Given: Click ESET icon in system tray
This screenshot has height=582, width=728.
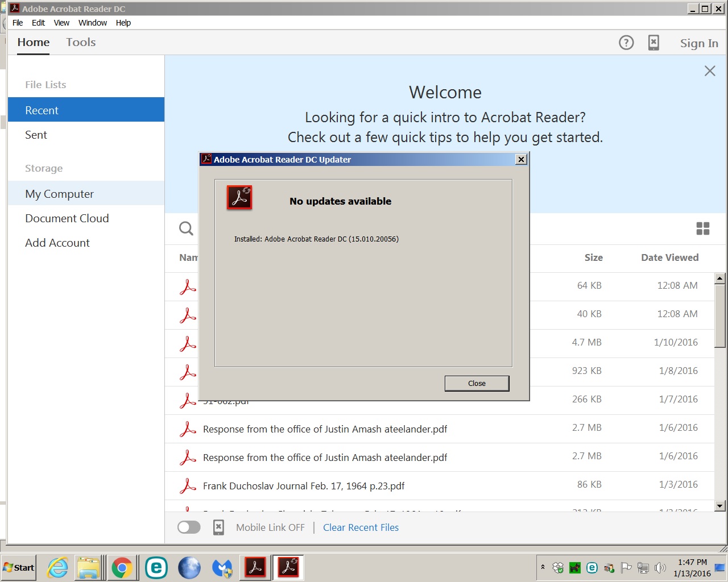Looking at the screenshot, I should coord(592,567).
